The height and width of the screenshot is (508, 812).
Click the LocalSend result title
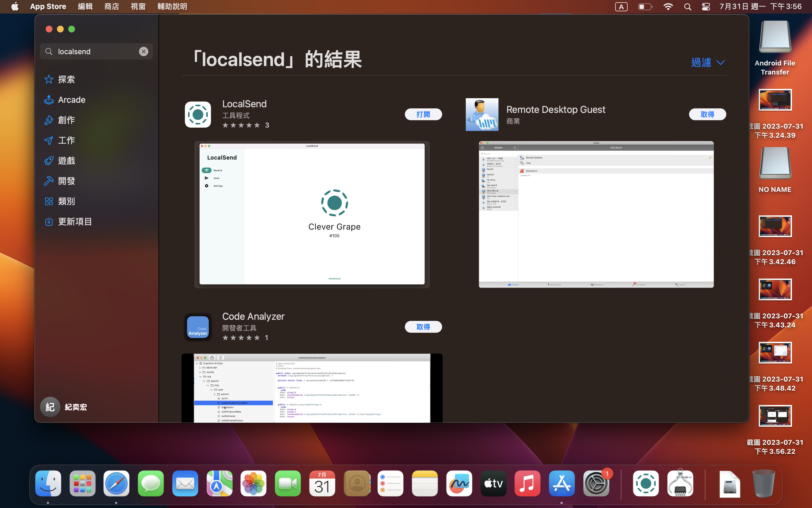(x=244, y=104)
